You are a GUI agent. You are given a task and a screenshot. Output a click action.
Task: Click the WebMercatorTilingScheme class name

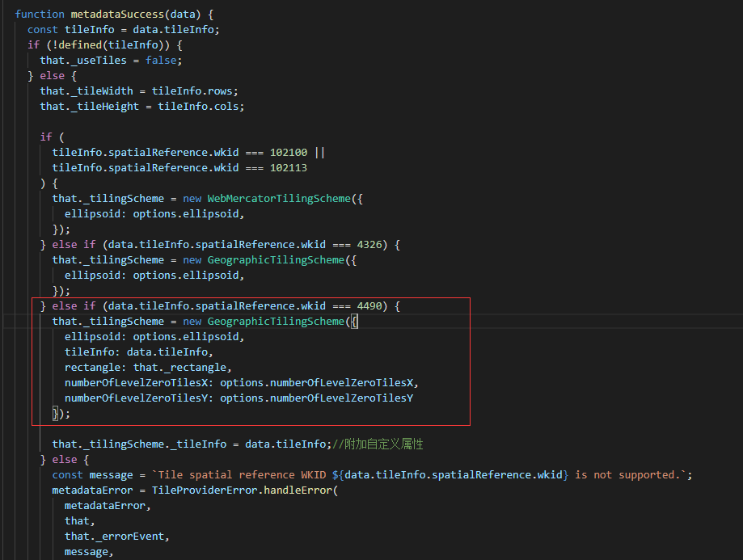point(279,199)
